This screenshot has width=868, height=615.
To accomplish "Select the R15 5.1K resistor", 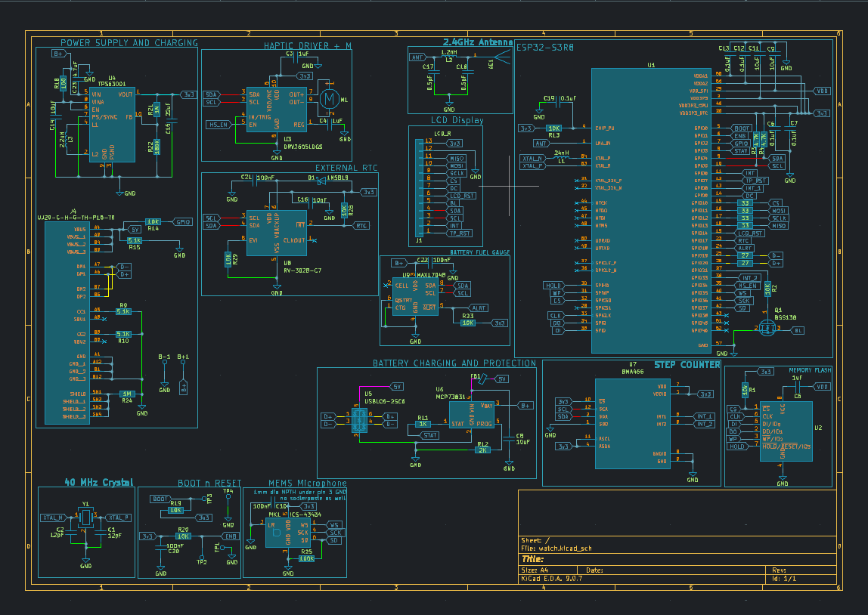I will pos(135,240).
